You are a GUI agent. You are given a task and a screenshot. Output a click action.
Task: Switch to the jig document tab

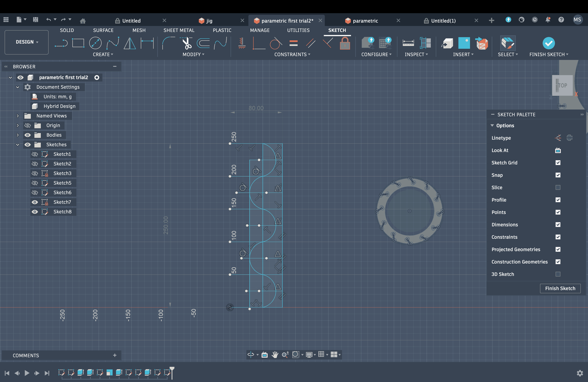[209, 21]
